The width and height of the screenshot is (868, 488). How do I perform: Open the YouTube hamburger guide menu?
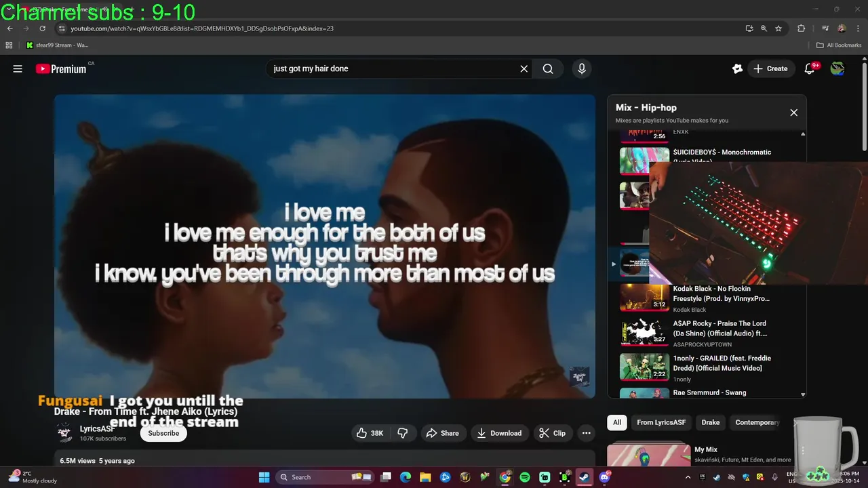(x=18, y=68)
